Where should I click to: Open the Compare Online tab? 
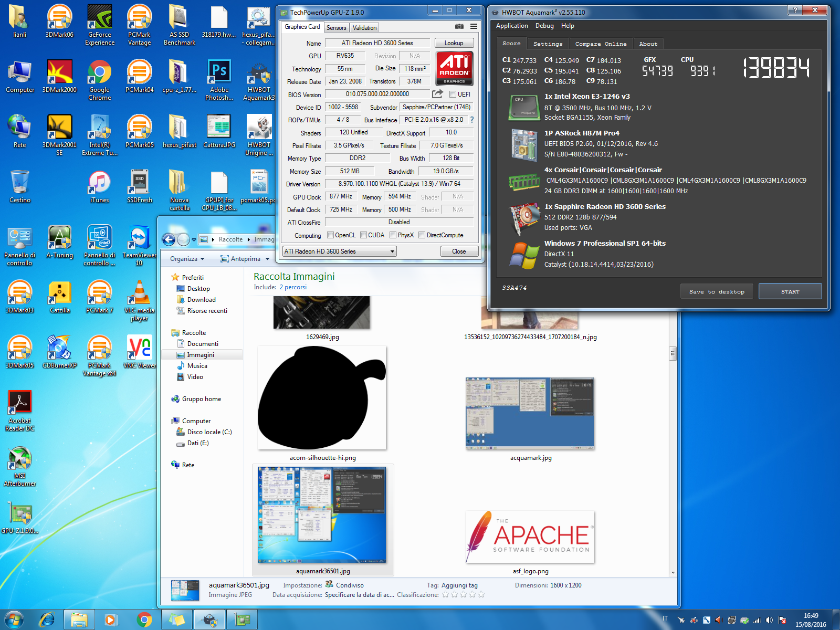[601, 44]
